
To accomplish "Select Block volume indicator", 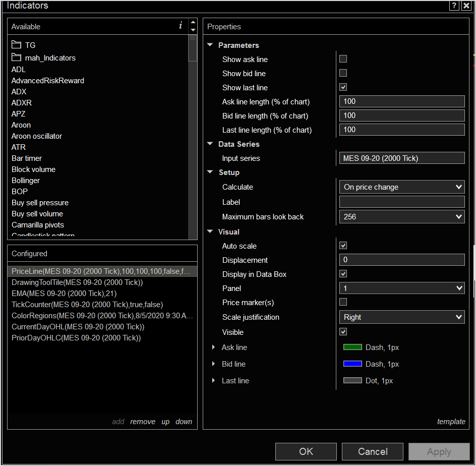I will 34,169.
